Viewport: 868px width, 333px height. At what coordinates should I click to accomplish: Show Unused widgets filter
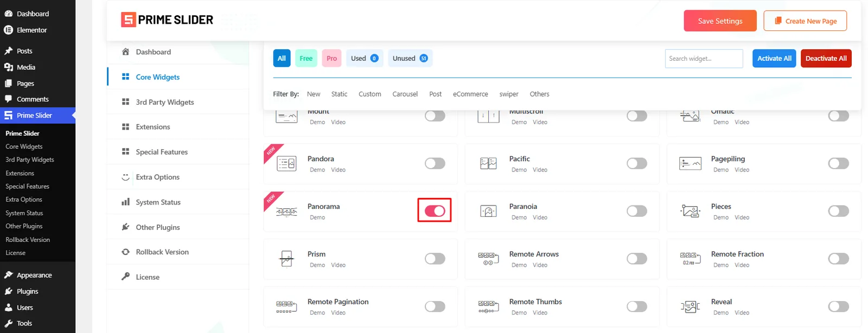410,58
